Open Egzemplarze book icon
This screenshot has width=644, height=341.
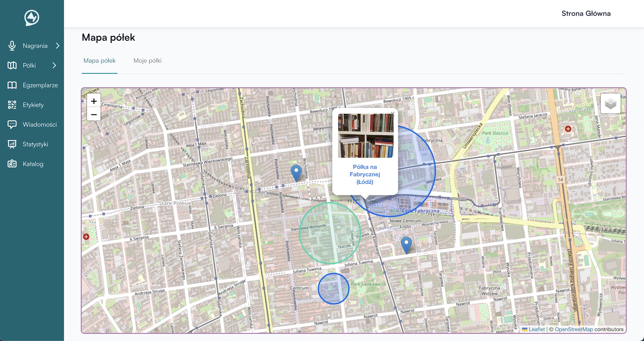click(12, 85)
